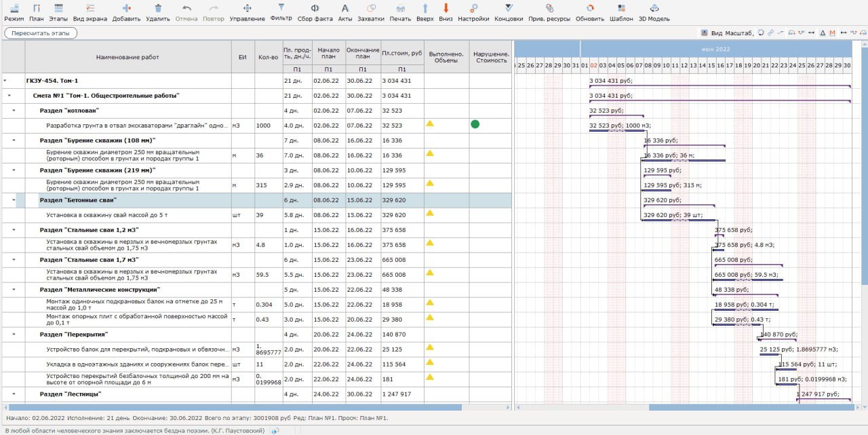
Task: Open the Вид экрана menu item
Action: coord(90,13)
